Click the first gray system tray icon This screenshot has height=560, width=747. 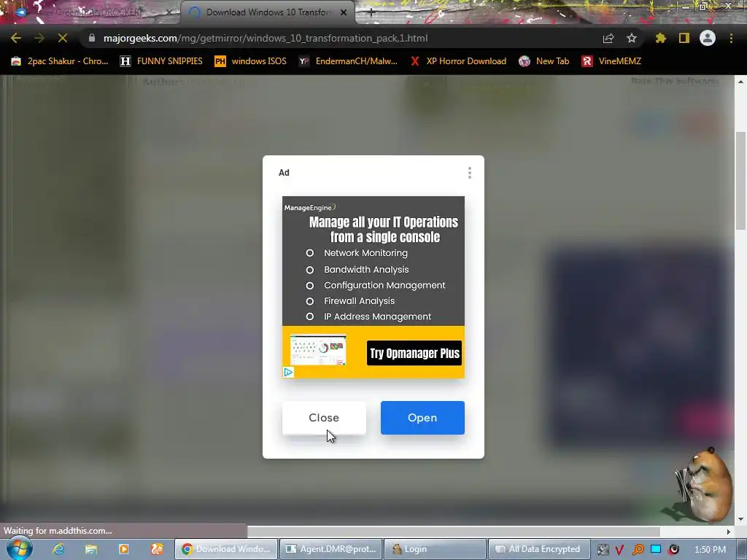click(x=603, y=550)
